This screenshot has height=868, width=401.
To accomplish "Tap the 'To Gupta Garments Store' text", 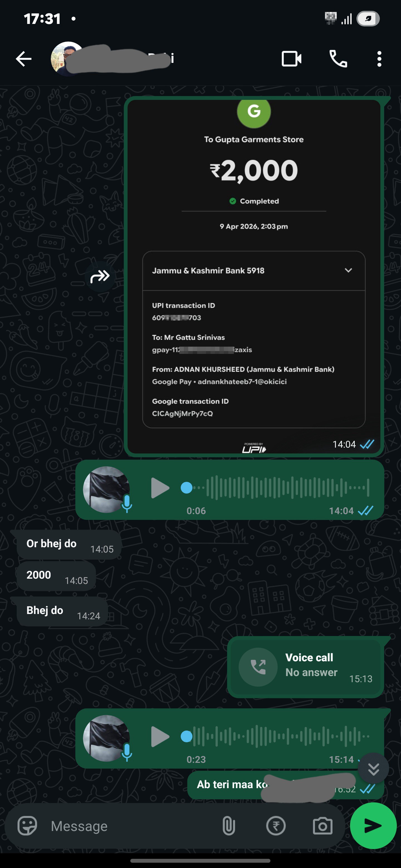I will point(254,139).
